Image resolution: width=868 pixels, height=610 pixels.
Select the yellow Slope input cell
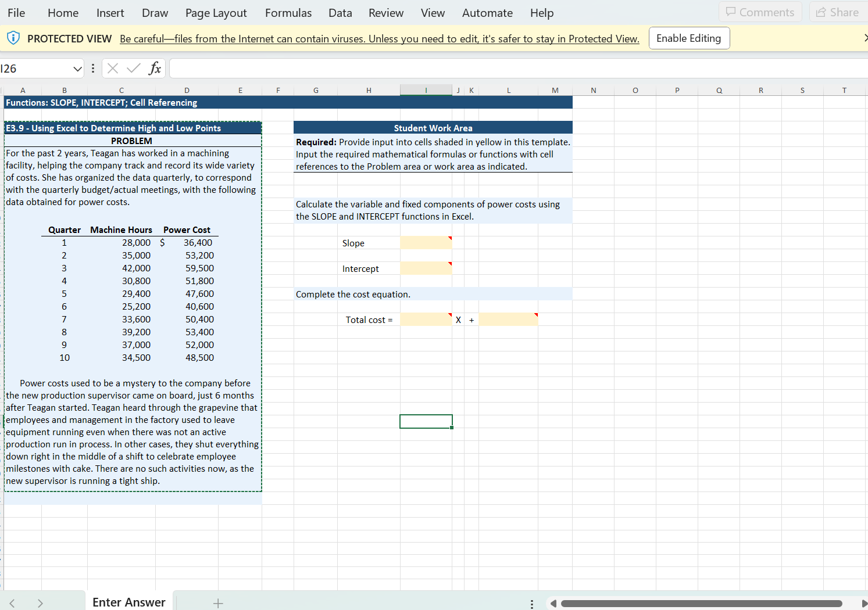pos(426,242)
